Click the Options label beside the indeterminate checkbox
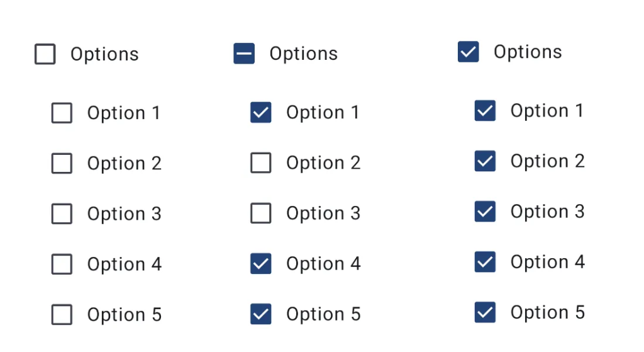 pos(303,54)
